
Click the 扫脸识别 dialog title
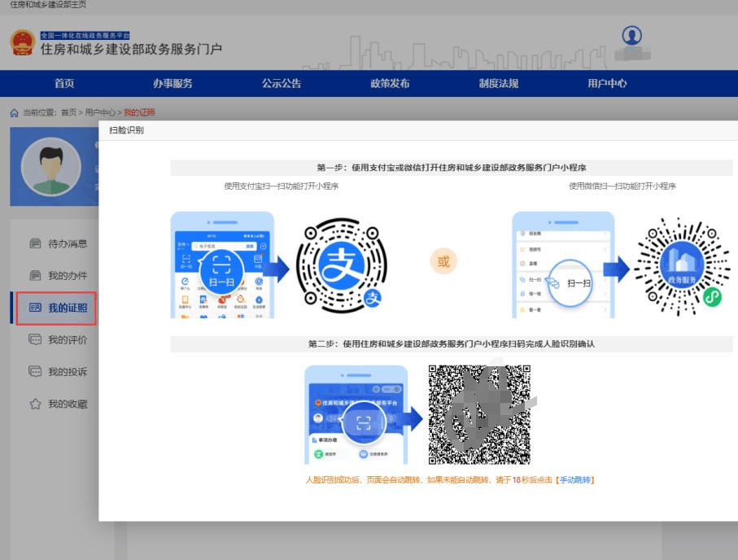tap(126, 130)
